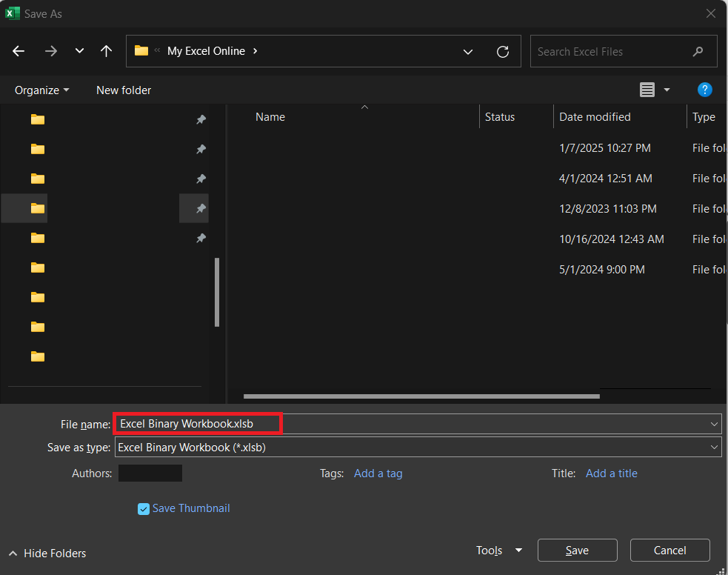This screenshot has width=728, height=575.
Task: Click Add a tag
Action: tap(378, 473)
